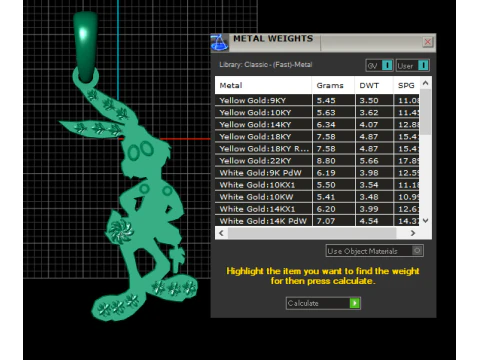The width and height of the screenshot is (480, 360).
Task: Sort by Metal column header
Action: tap(263, 85)
